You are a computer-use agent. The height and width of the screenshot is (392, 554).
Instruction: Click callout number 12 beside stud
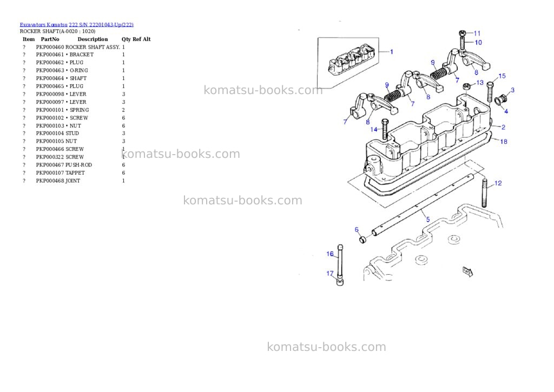[x=498, y=183]
